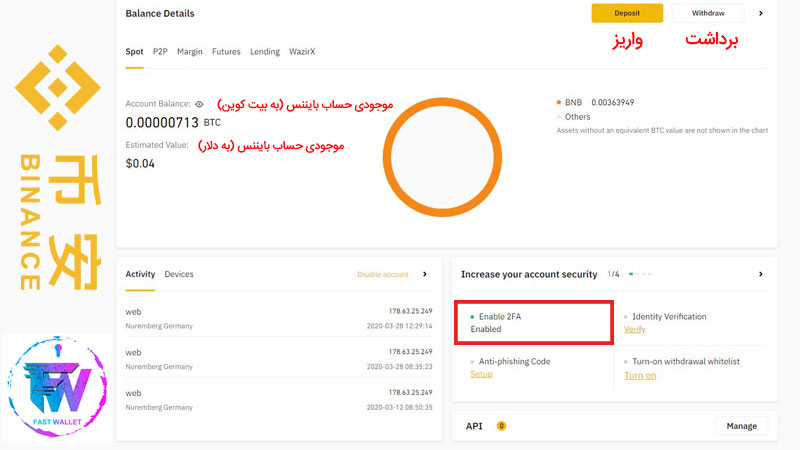This screenshot has width=800, height=450.
Task: Click Turn on for withdrawal whitelist
Action: pyautogui.click(x=640, y=376)
